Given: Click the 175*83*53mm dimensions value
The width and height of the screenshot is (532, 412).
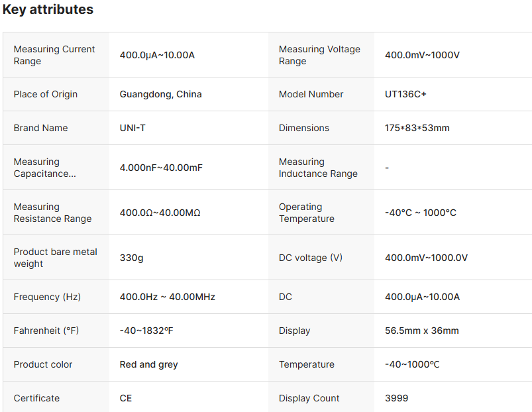Looking at the screenshot, I should 417,128.
